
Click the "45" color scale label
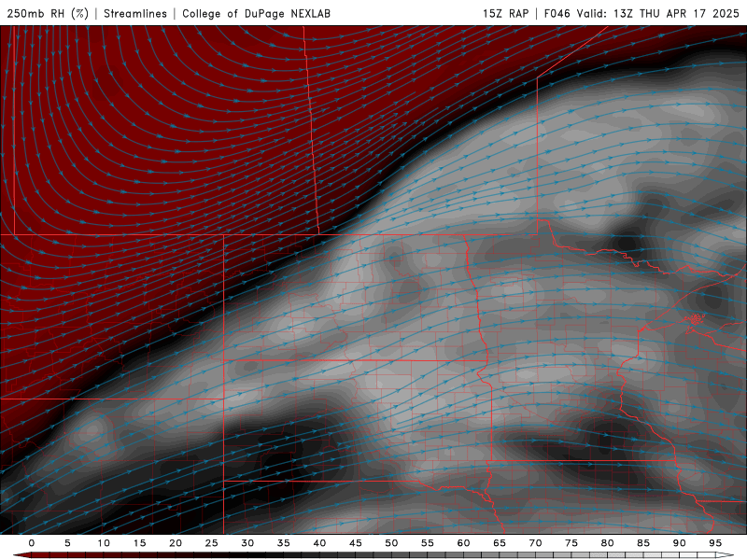(x=356, y=543)
